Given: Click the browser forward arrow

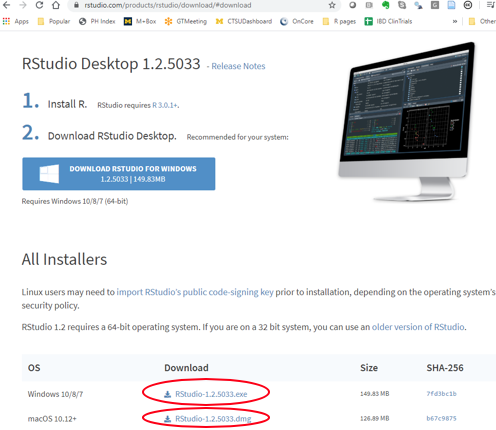Looking at the screenshot, I should [x=23, y=5].
